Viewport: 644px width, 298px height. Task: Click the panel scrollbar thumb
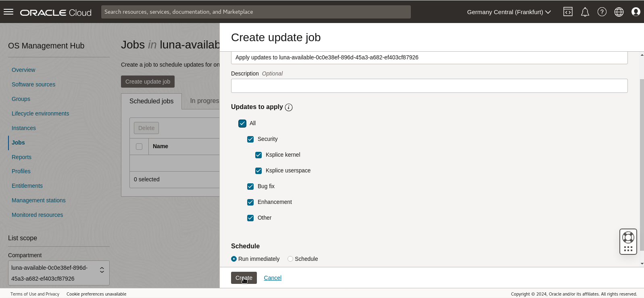click(x=642, y=165)
